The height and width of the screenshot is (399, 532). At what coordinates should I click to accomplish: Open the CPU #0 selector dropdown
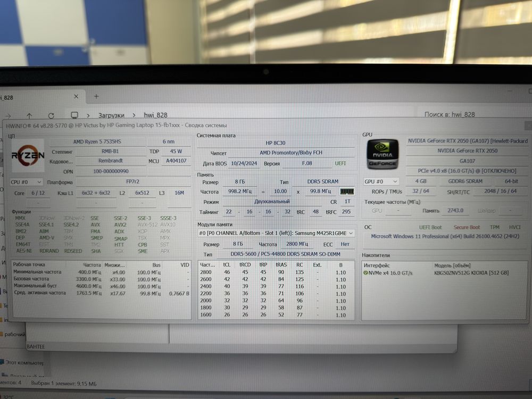[26, 182]
